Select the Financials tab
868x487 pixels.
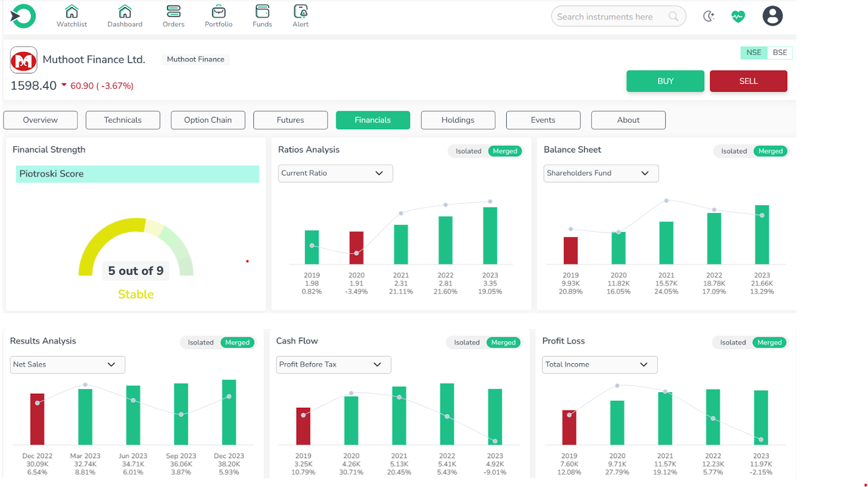click(x=373, y=120)
